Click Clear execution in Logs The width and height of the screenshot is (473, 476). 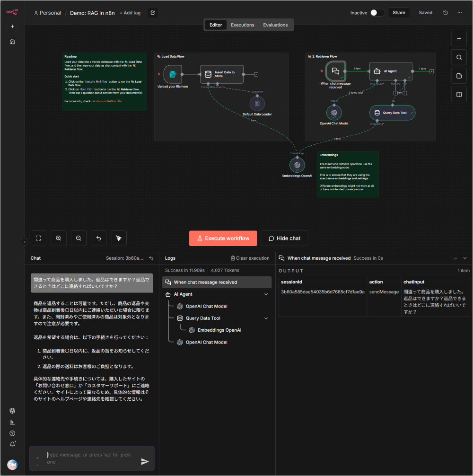[250, 258]
